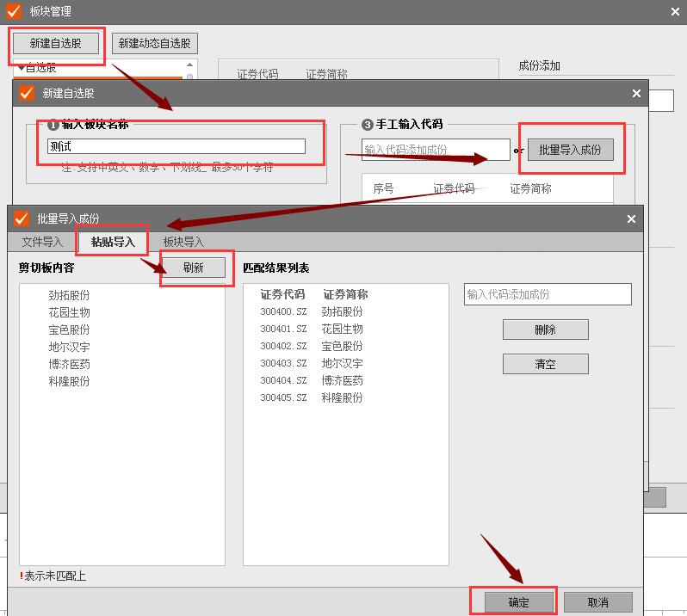
Task: Click 清空 to clear matched list
Action: (x=545, y=364)
